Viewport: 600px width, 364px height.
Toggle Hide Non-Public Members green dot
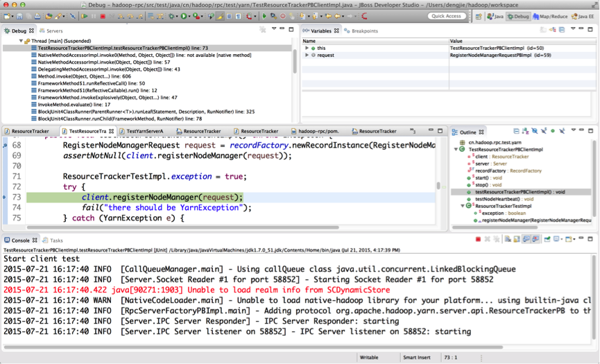coord(553,131)
